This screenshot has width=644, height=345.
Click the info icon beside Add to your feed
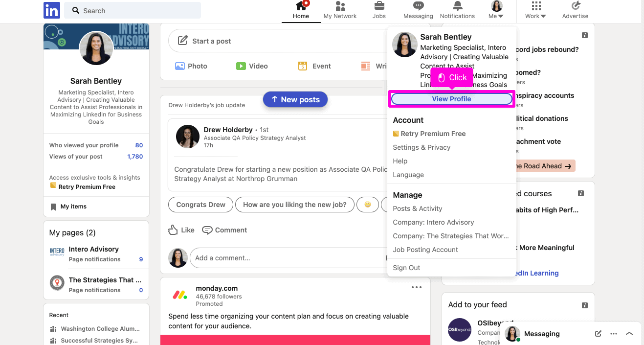[x=584, y=305]
